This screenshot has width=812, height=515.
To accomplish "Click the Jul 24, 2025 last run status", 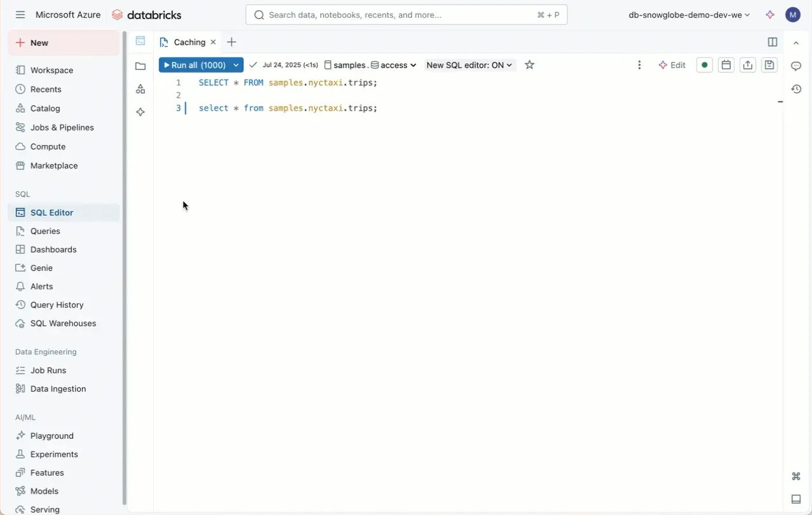I will (284, 65).
